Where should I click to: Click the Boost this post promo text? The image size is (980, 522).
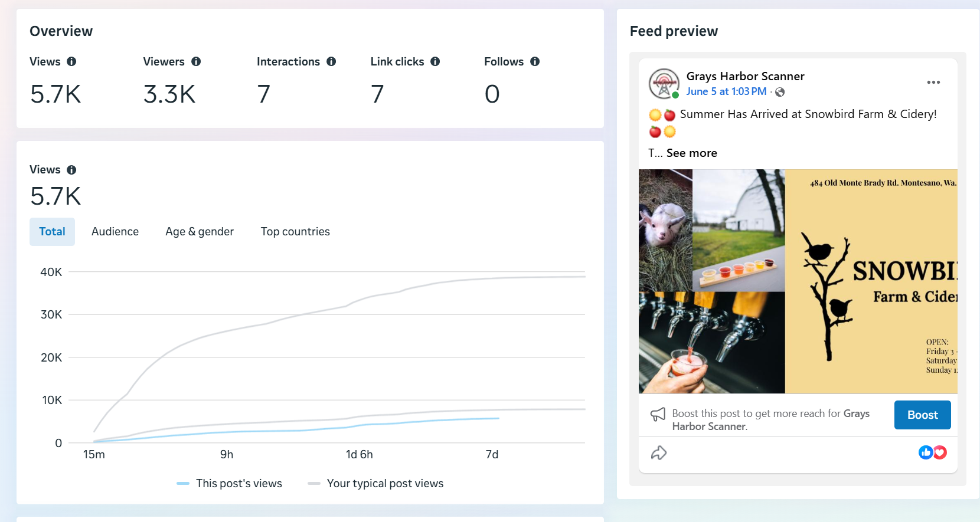771,420
